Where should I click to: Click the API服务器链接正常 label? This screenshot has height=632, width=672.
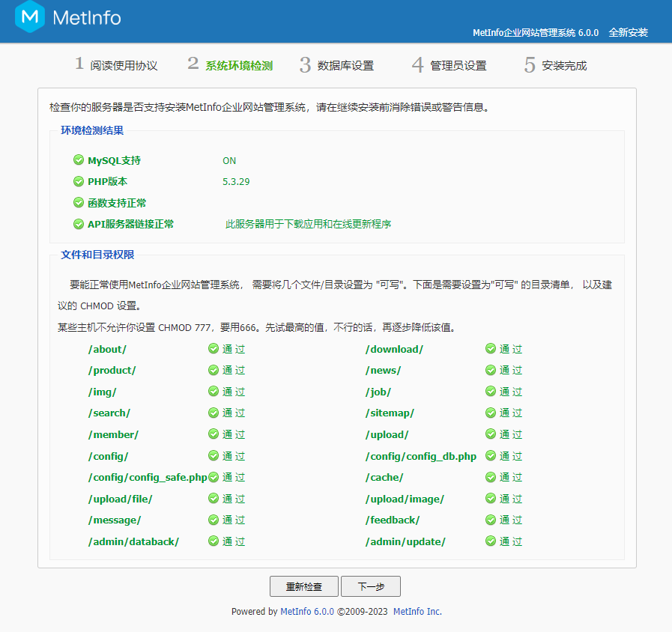tap(130, 224)
